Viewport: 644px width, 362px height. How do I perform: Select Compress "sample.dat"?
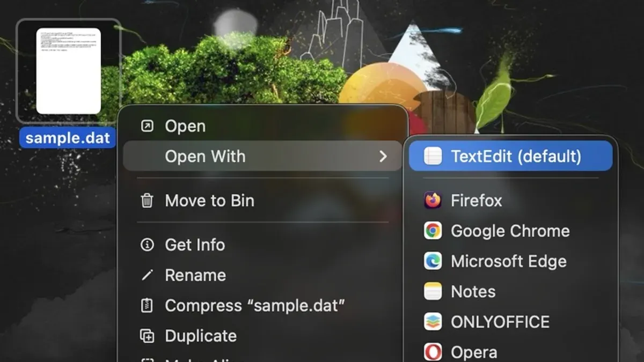(263, 306)
